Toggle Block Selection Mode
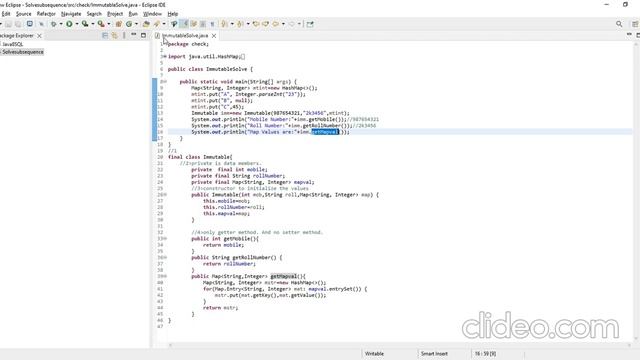The width and height of the screenshot is (640, 360). click(203, 24)
